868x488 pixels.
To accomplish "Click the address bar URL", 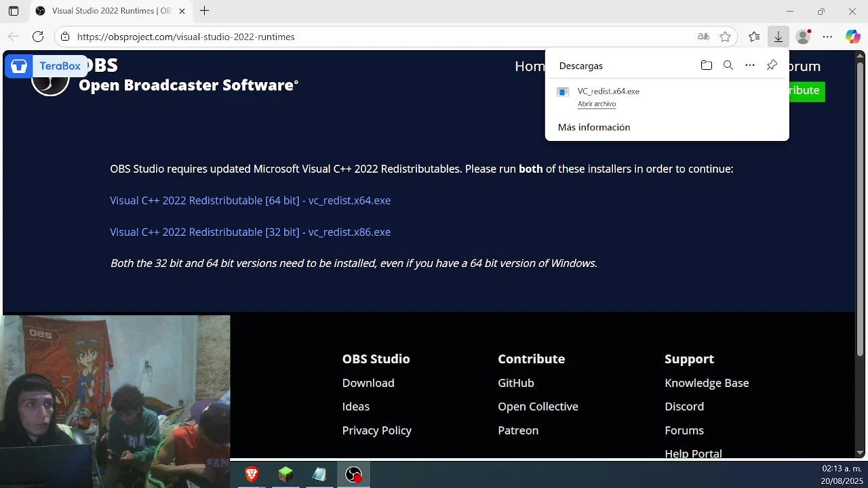I will pyautogui.click(x=186, y=37).
